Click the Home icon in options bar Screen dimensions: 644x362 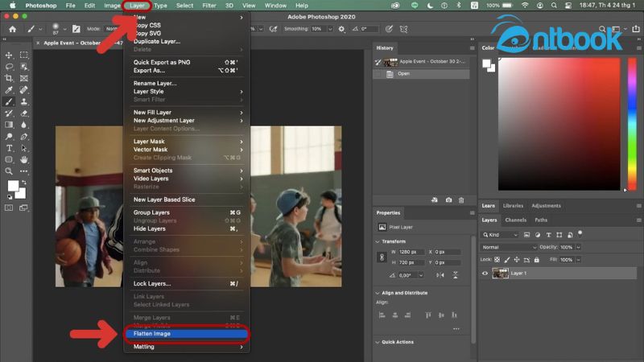[13, 29]
